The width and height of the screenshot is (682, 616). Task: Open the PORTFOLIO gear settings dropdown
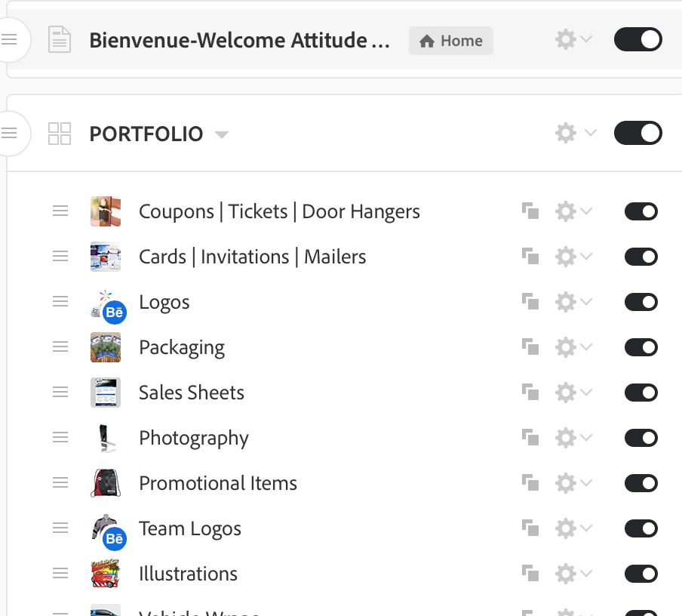point(575,134)
